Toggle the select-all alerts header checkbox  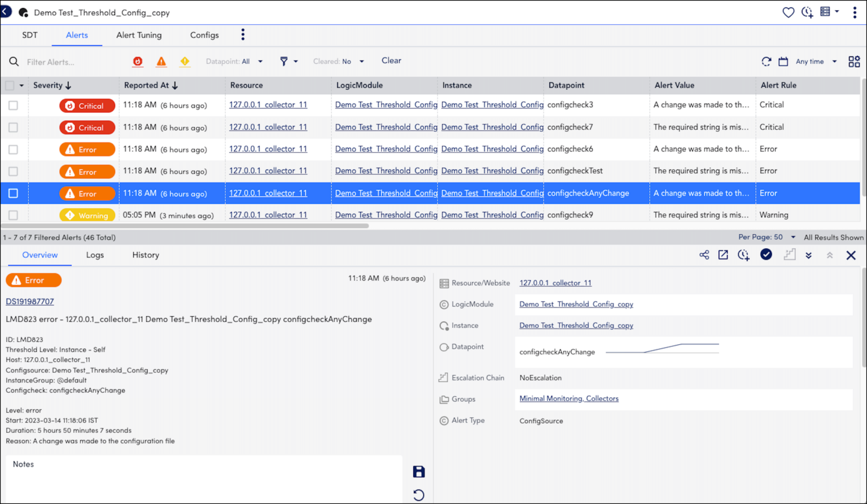tap(10, 86)
